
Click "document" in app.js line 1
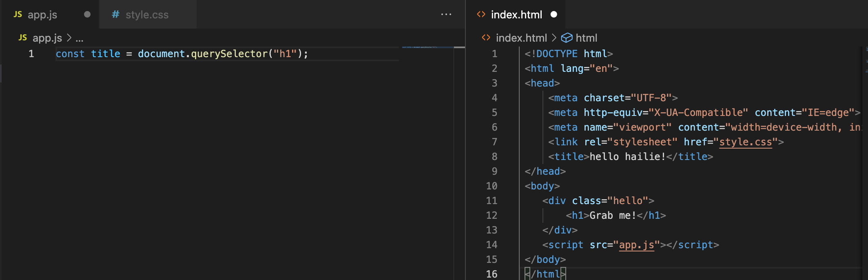point(162,54)
